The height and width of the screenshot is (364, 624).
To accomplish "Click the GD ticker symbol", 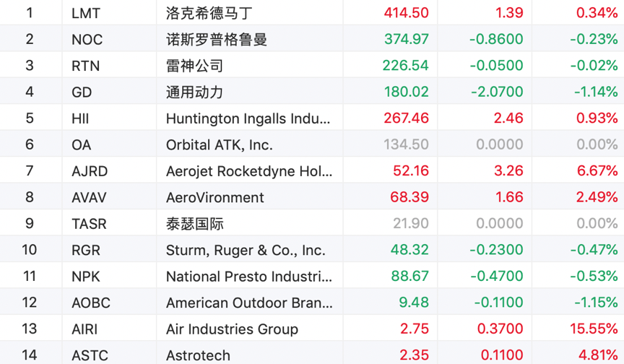I will tap(82, 92).
